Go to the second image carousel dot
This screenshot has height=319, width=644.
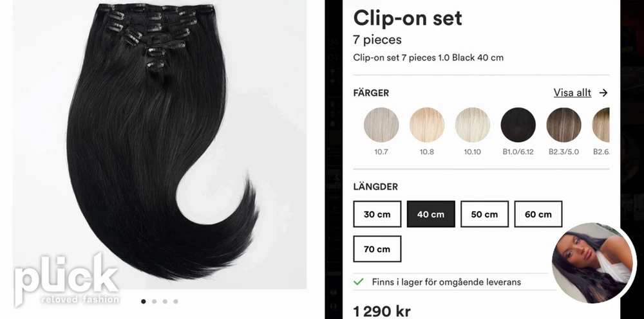[x=154, y=302]
